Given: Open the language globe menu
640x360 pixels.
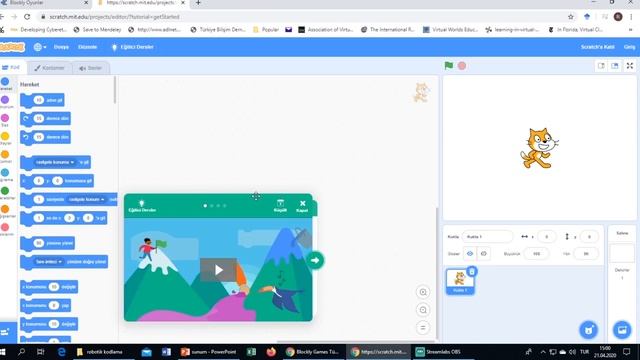Looking at the screenshot, I should click(40, 47).
